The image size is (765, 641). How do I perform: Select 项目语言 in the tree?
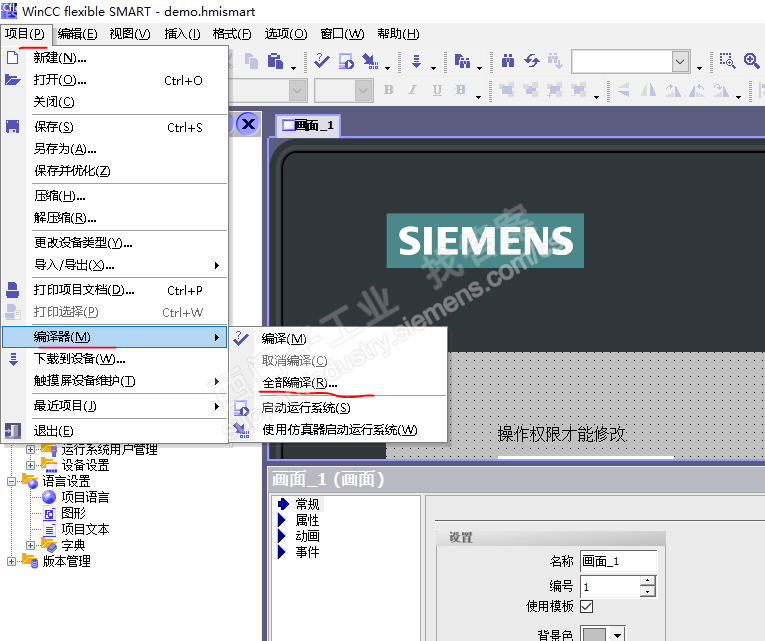coord(85,497)
